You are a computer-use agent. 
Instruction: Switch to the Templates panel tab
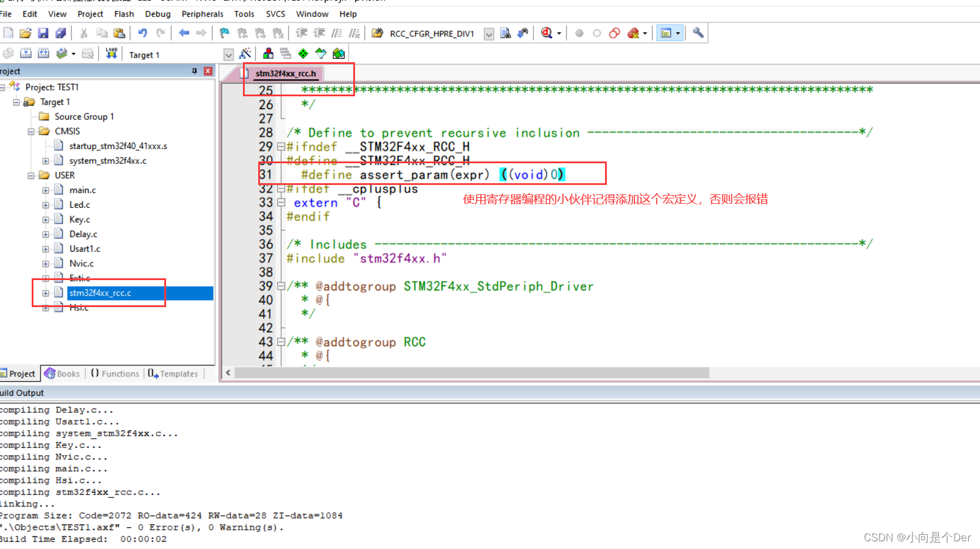click(x=173, y=374)
